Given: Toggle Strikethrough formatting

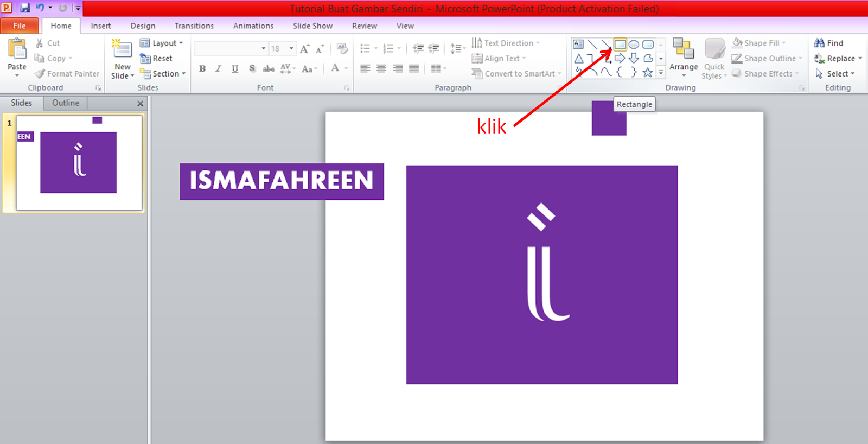Looking at the screenshot, I should [x=269, y=68].
